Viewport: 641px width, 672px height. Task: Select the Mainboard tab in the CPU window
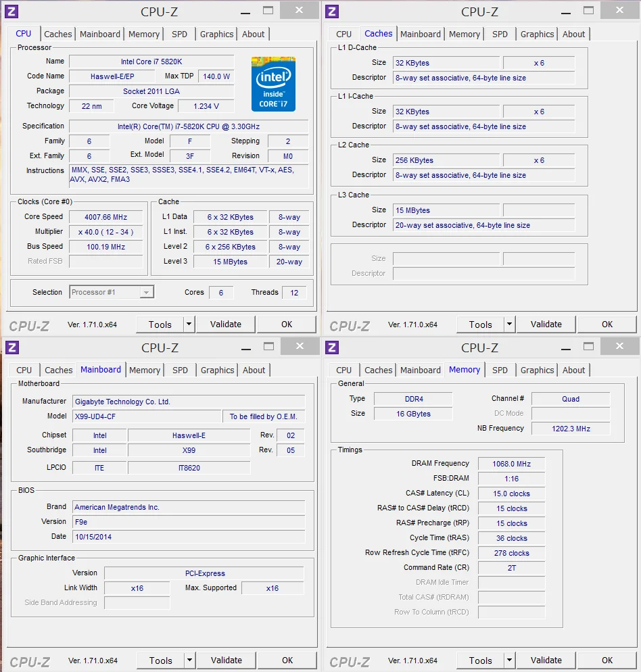pyautogui.click(x=100, y=34)
